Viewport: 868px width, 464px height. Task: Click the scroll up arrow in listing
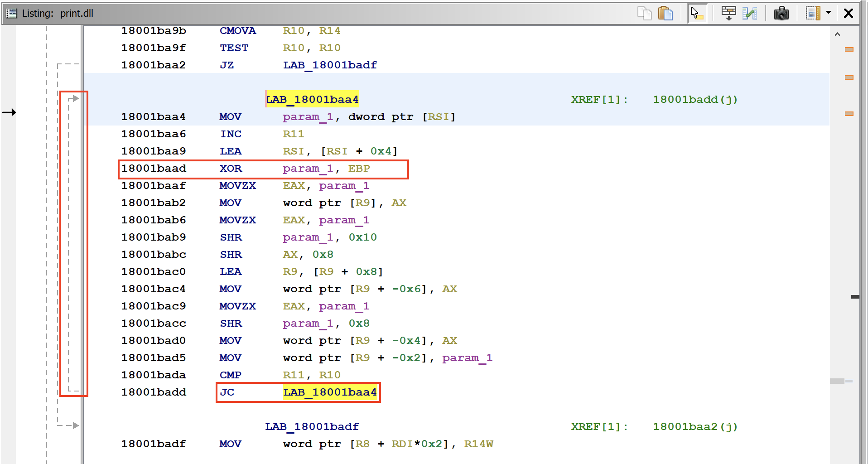[837, 34]
